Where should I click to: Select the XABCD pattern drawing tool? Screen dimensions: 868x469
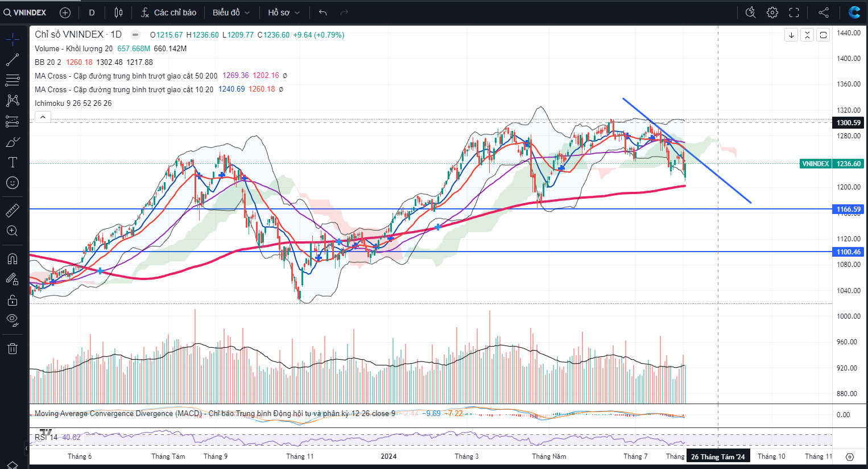click(13, 101)
